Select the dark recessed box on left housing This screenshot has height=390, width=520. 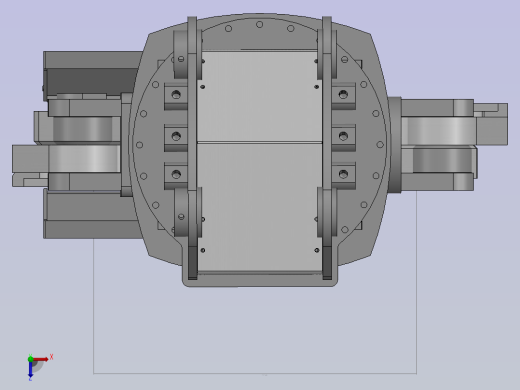coord(92,81)
